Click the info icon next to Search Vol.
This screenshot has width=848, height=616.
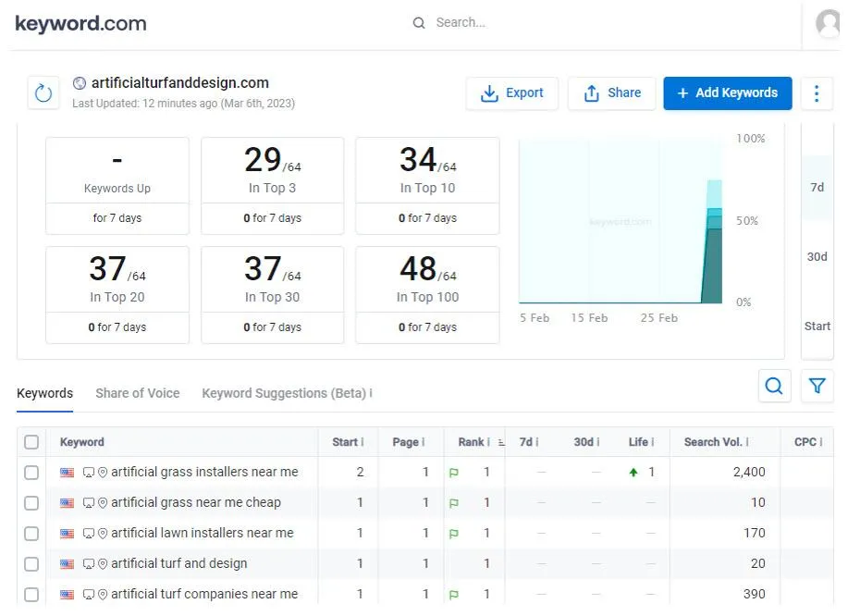(747, 442)
